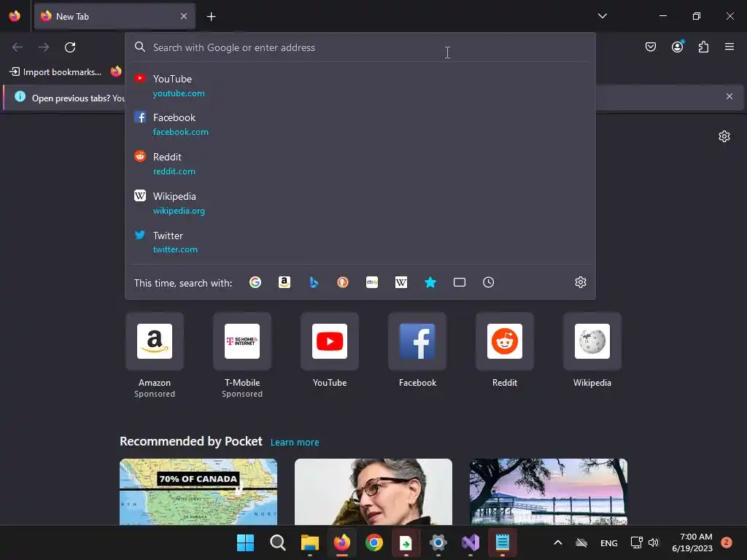The height and width of the screenshot is (560, 747).
Task: Open the clock showing 7:00 AM
Action: point(692,542)
